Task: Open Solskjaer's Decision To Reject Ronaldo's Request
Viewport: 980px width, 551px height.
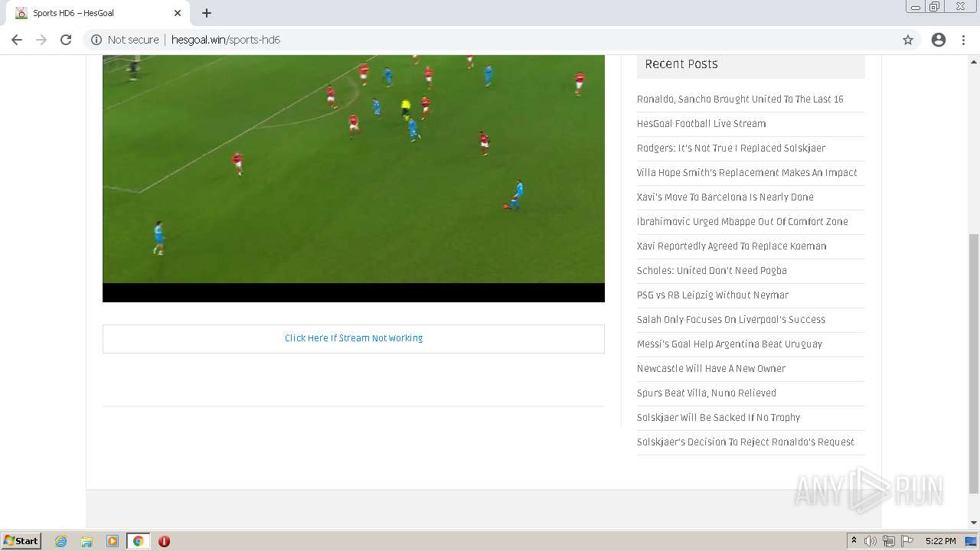Action: pyautogui.click(x=746, y=442)
